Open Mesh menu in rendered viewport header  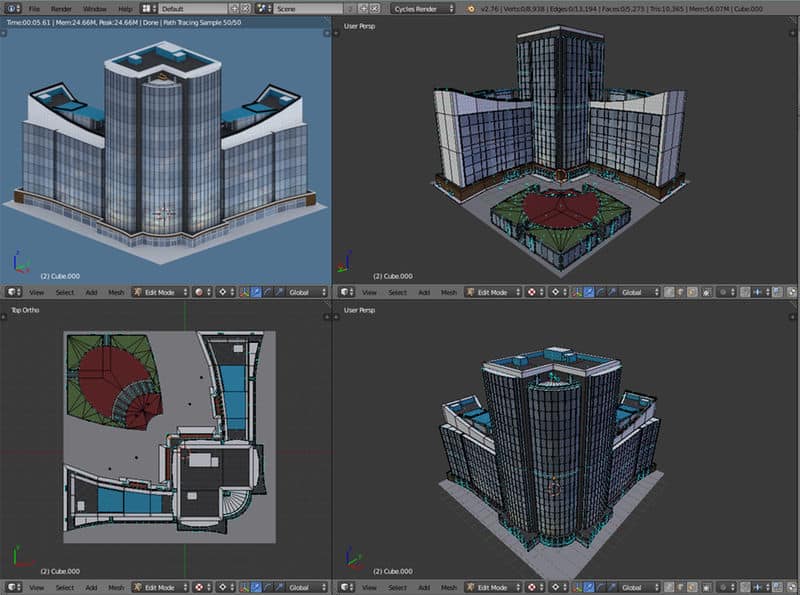[x=116, y=292]
